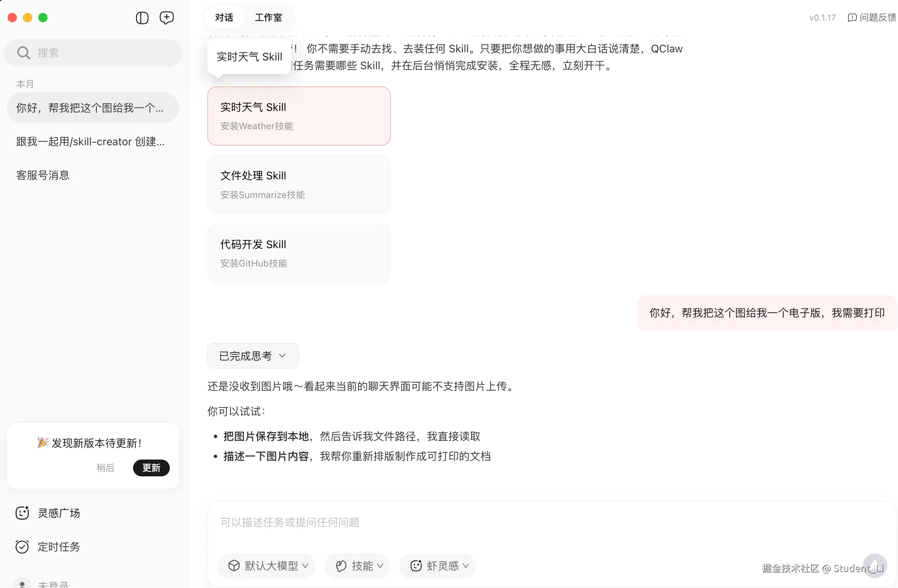Click the scroll-to-top arrow button
898x588 pixels.
point(875,566)
